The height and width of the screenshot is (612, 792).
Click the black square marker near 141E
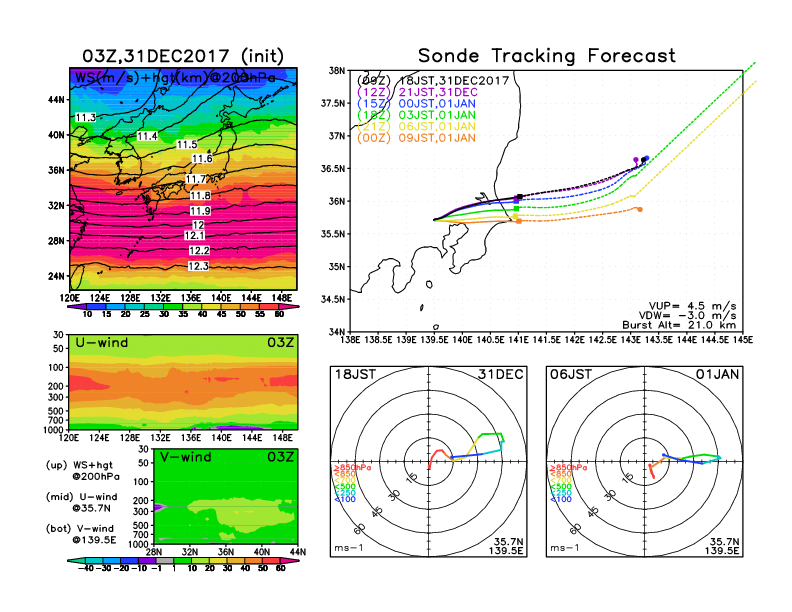coord(520,196)
